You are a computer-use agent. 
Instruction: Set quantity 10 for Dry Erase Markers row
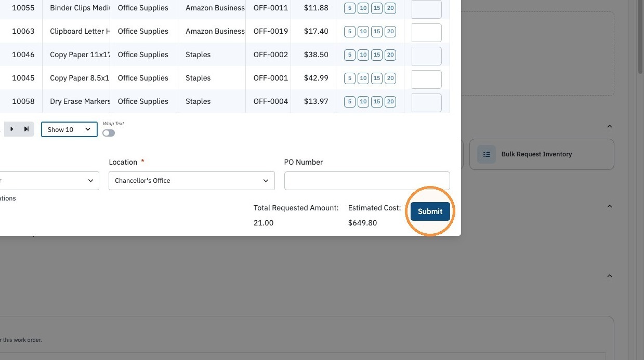tap(363, 102)
